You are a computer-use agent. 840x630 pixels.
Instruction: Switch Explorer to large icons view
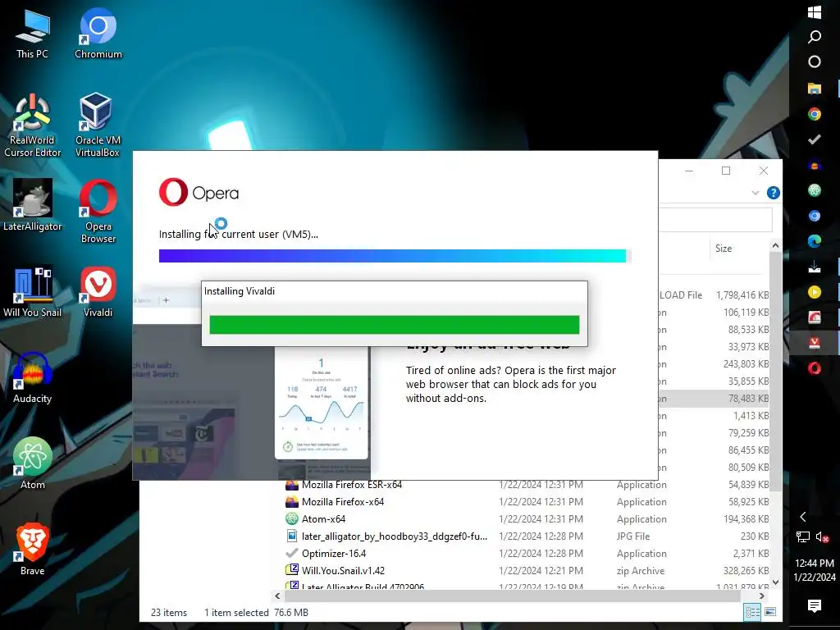click(770, 612)
